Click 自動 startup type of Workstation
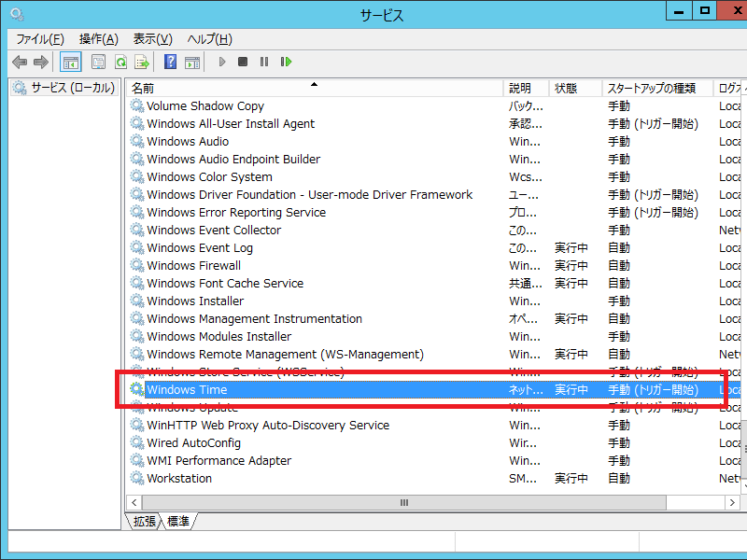The image size is (747, 560). [x=619, y=478]
